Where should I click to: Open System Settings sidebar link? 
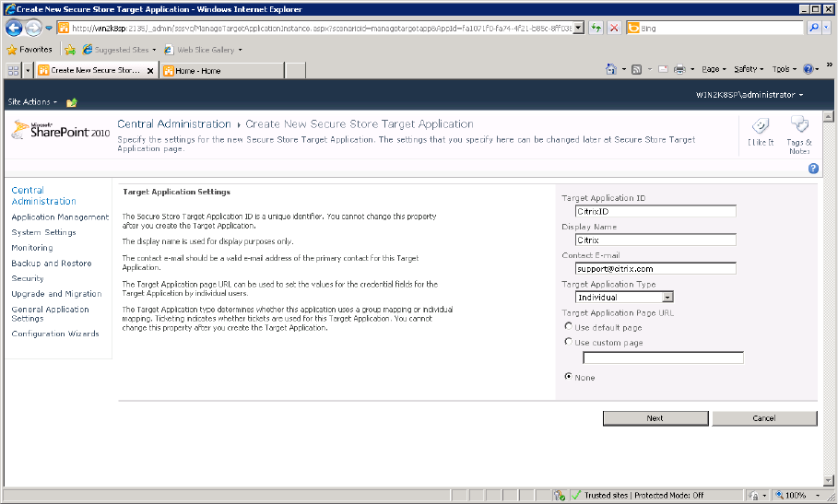(x=44, y=233)
